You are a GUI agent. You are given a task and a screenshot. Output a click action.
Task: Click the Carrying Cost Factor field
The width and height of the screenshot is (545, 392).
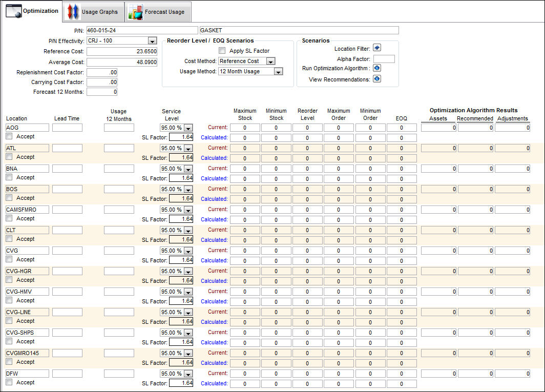tap(102, 82)
